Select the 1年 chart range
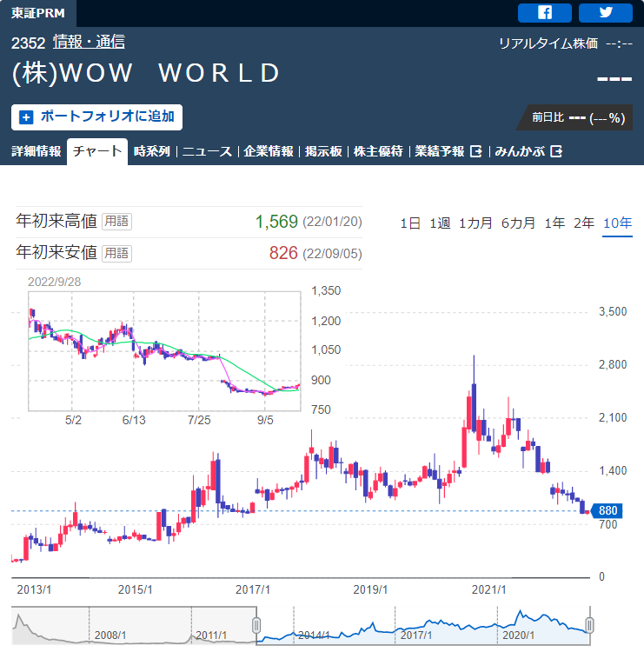 click(554, 223)
